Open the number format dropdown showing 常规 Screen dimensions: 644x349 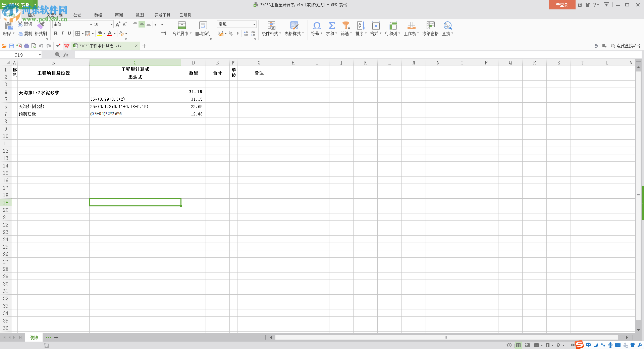coord(254,24)
